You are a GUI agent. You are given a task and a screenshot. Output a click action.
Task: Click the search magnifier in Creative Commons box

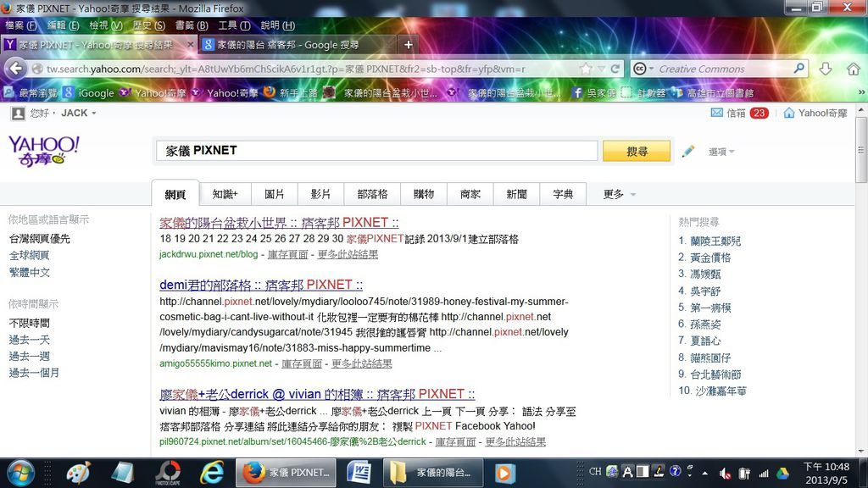pos(798,69)
